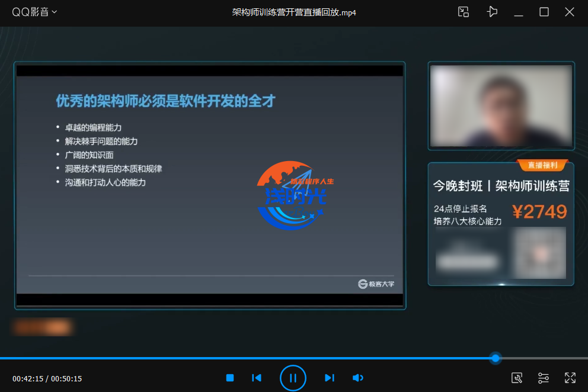Minimize the QQ影音 window
Image resolution: width=588 pixels, height=392 pixels.
pos(519,12)
